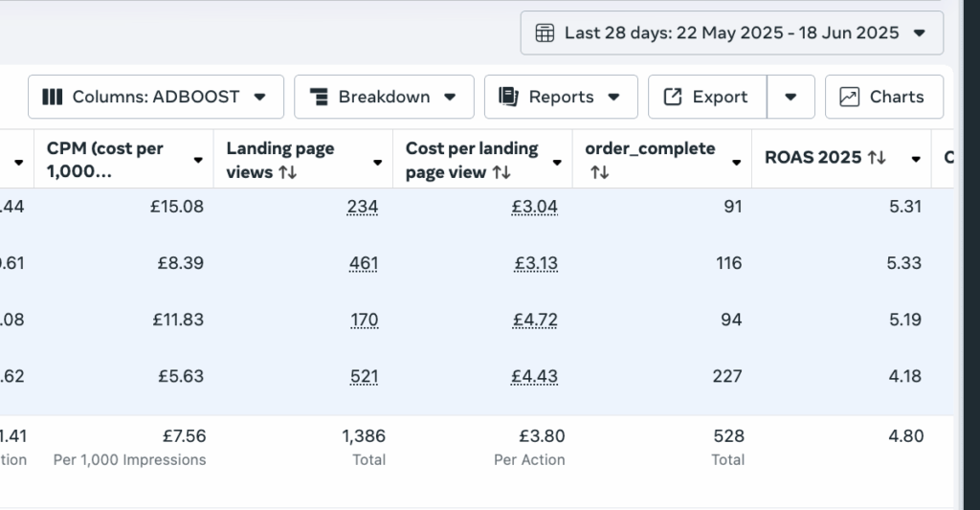Click the Charts button
Image resolution: width=980 pixels, height=510 pixels.
[883, 97]
